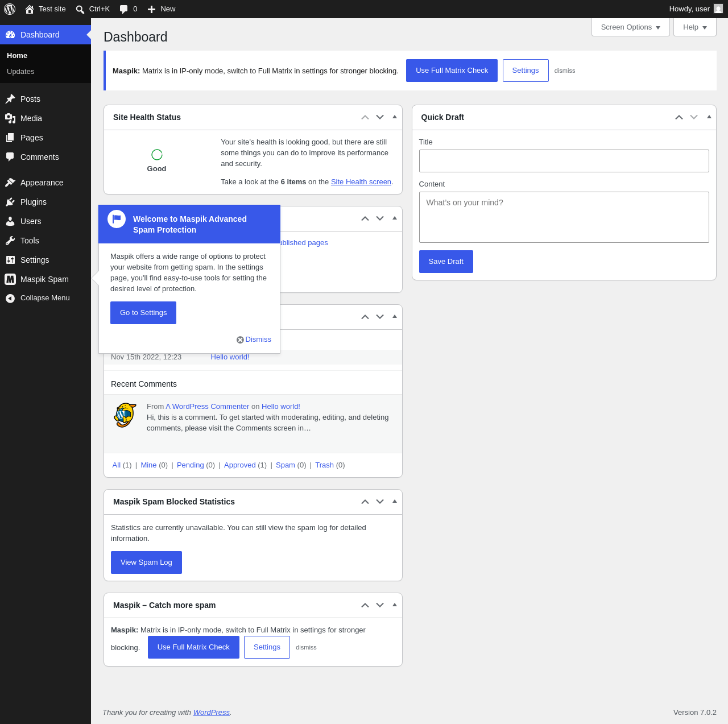Click the dismiss X icon in Maspik welcome popup
Viewport: 728px width, 724px height.
coord(240,340)
